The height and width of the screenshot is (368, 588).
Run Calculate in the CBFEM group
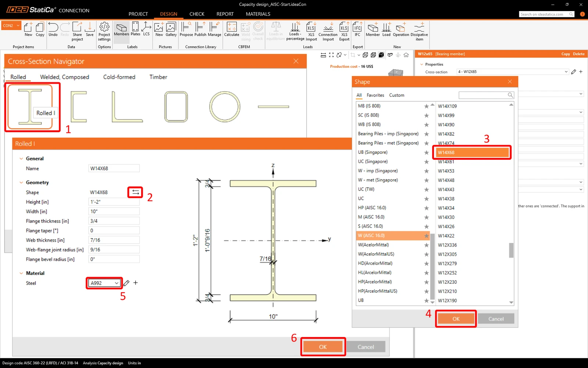[232, 29]
